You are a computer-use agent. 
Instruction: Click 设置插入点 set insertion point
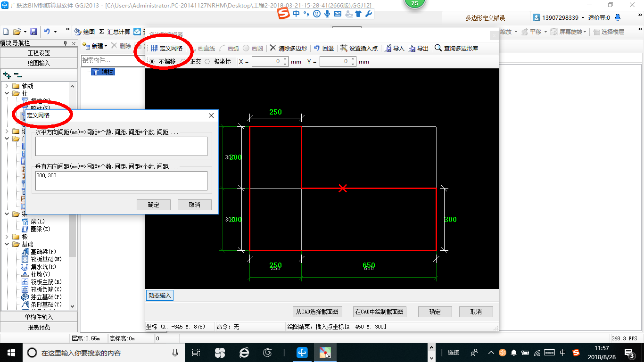[x=359, y=48]
